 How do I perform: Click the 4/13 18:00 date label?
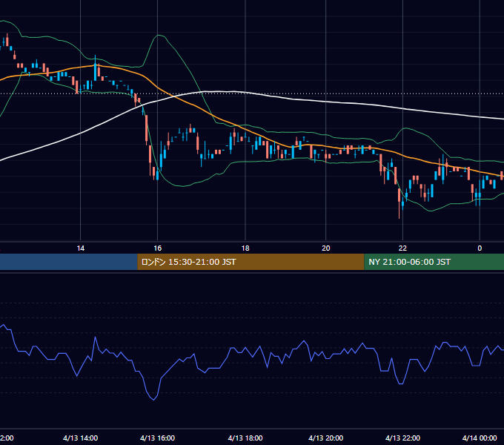[x=245, y=438]
